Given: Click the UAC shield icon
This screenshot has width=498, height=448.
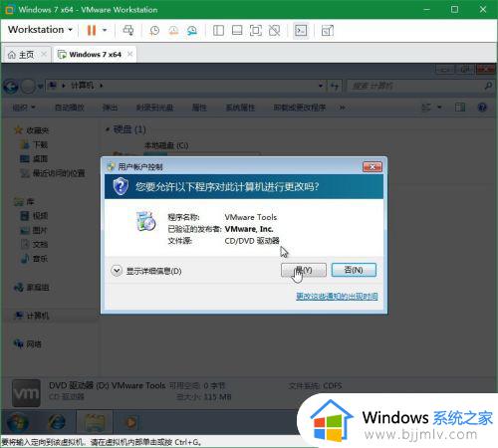Looking at the screenshot, I should [121, 186].
